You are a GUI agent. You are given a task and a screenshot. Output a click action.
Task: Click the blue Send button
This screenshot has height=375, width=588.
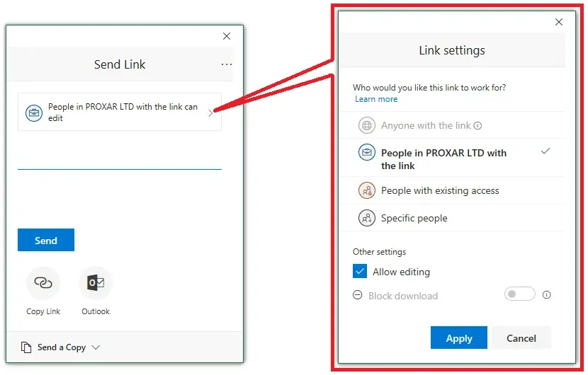pyautogui.click(x=46, y=240)
